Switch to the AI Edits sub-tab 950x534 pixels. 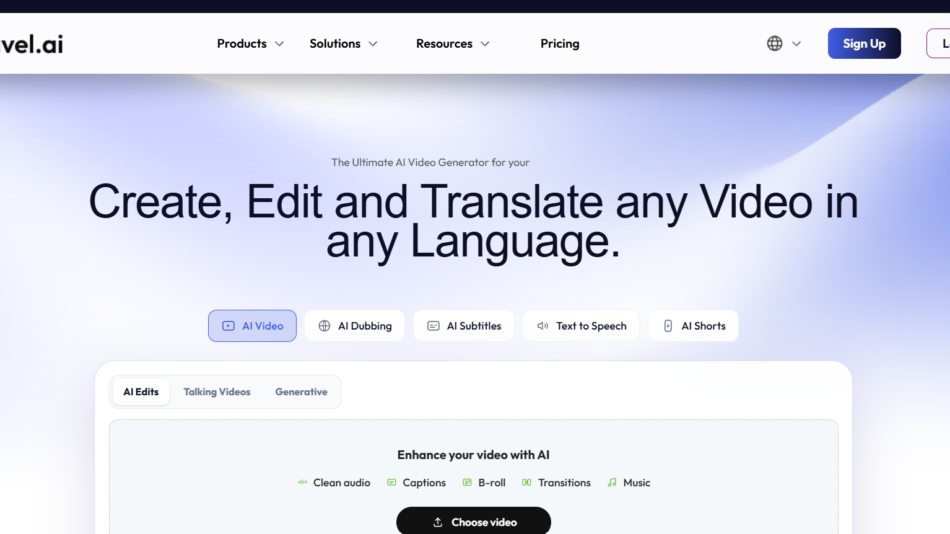point(141,392)
